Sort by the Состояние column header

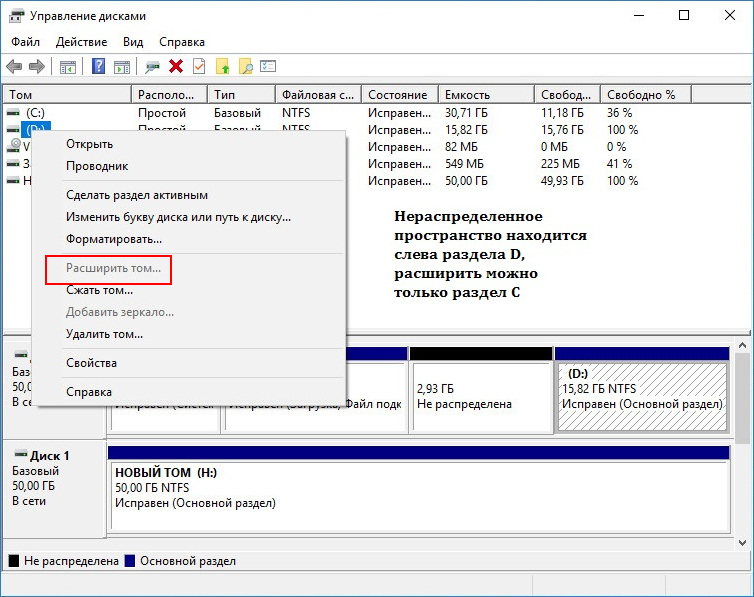[400, 95]
